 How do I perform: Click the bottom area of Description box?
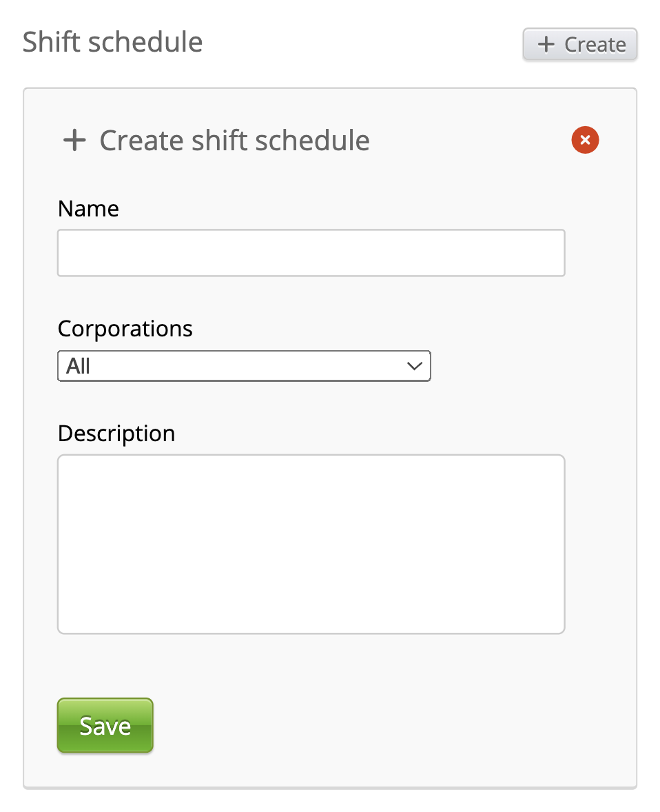coord(311,617)
